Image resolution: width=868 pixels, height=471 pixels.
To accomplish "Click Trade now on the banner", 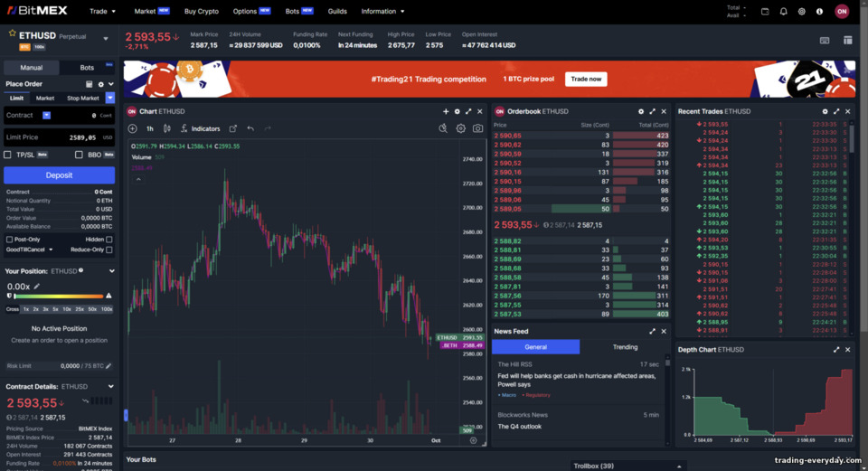I will point(586,80).
